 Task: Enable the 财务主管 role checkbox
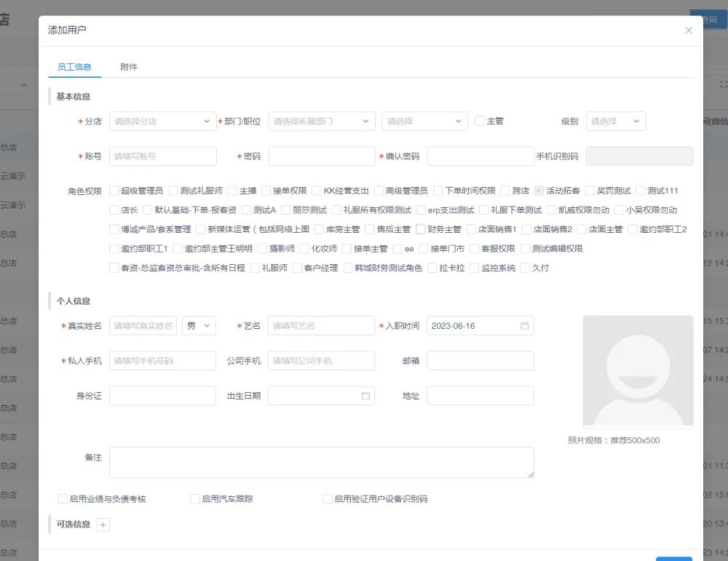[x=421, y=229]
